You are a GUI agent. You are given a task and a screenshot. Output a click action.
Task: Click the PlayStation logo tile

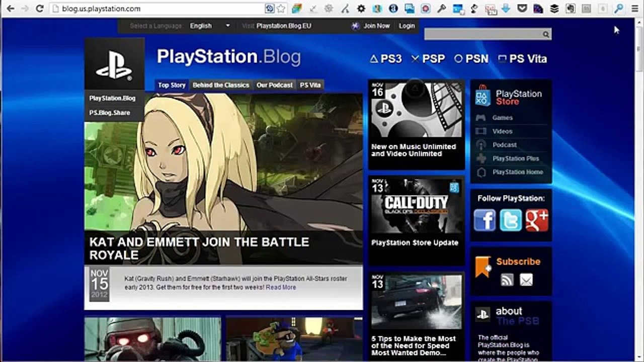coord(115,64)
